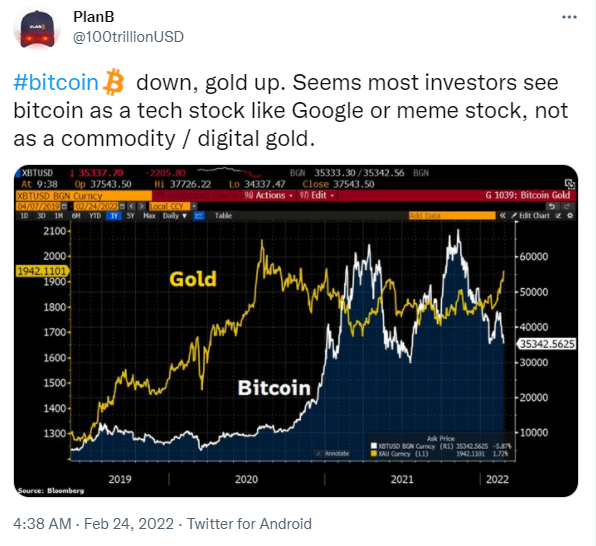Click the #bitcoin hashtag link
596x546 pixels.
56,83
